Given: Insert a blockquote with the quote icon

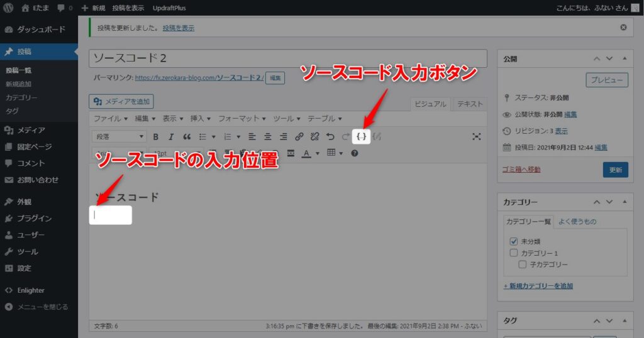Looking at the screenshot, I should [187, 136].
